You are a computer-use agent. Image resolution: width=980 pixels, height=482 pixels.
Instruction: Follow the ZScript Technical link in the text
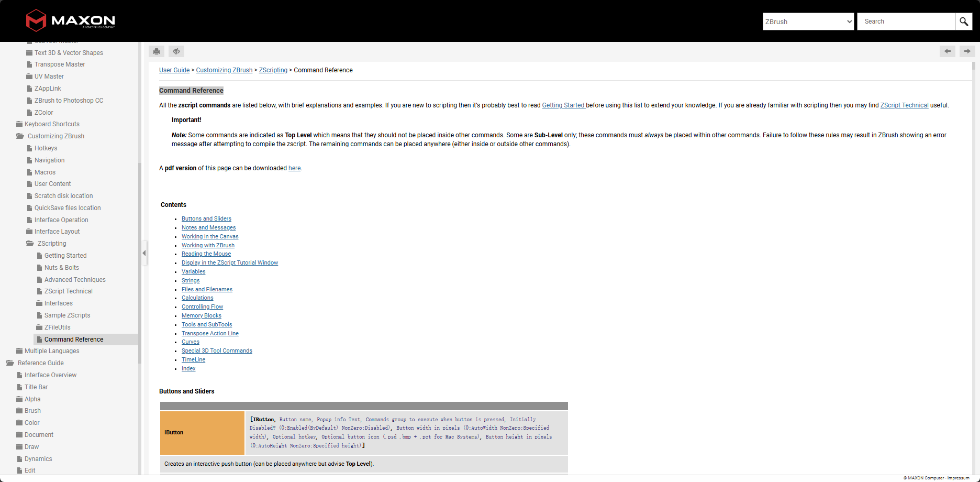904,105
